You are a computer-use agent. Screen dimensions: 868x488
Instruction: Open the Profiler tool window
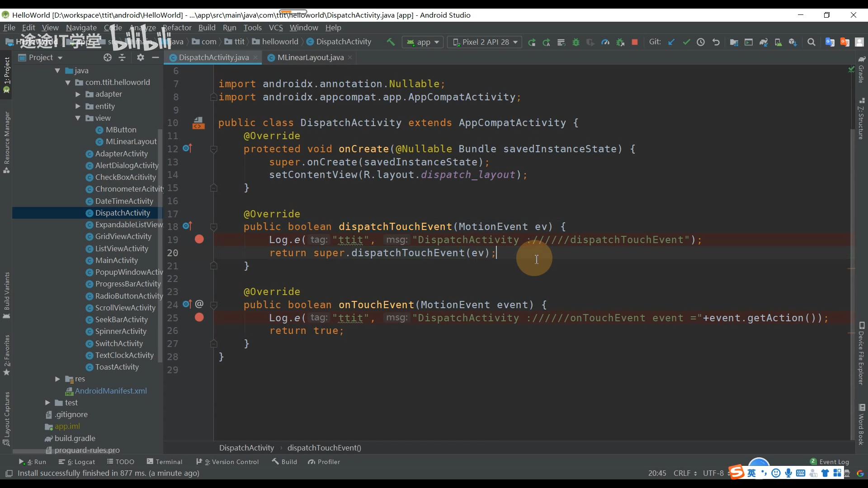point(324,462)
